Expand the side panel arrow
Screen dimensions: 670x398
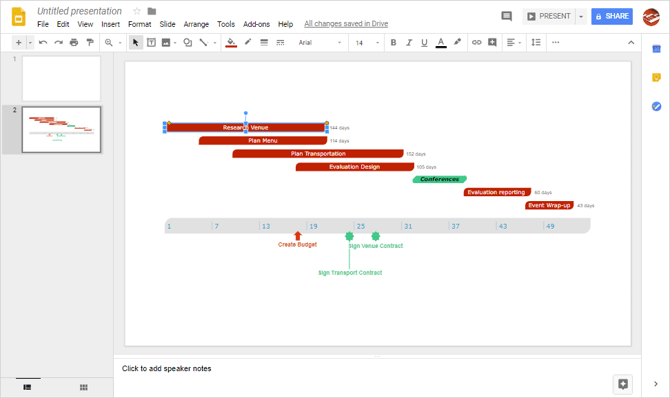coord(656,384)
